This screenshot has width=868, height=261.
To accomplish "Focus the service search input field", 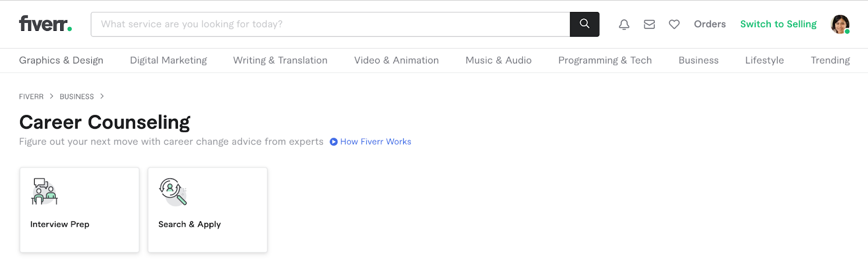I will (330, 24).
